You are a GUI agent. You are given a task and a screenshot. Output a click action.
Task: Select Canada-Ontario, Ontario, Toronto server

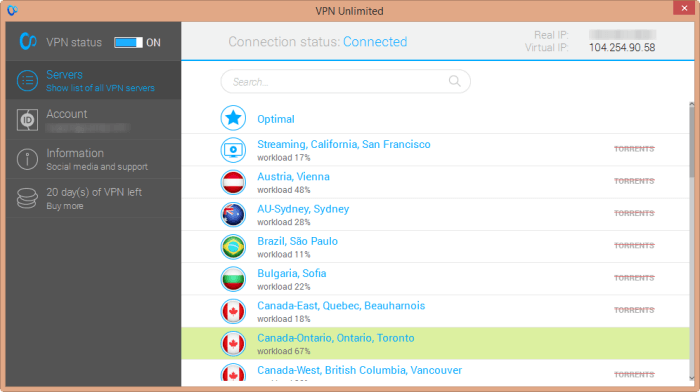[x=435, y=343]
